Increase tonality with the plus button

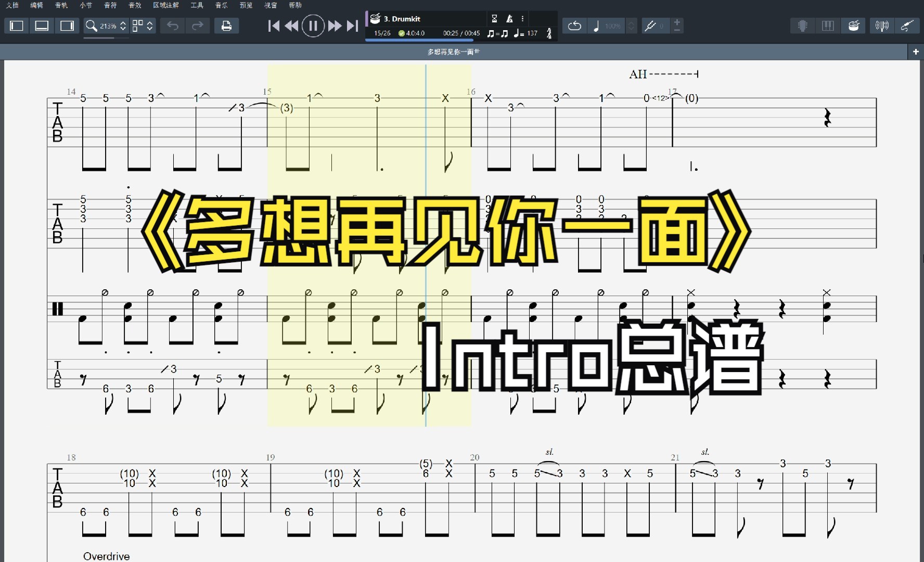click(x=677, y=22)
